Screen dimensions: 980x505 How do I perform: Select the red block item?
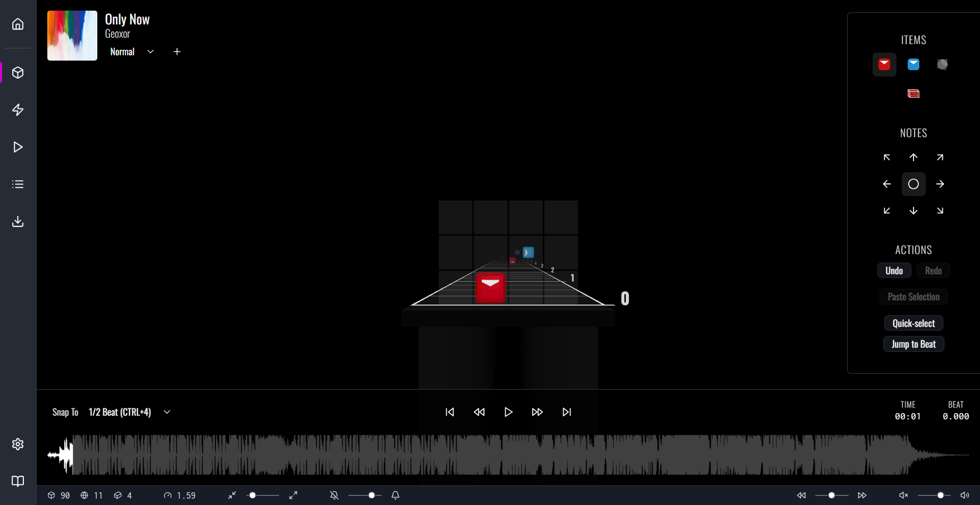coord(884,64)
